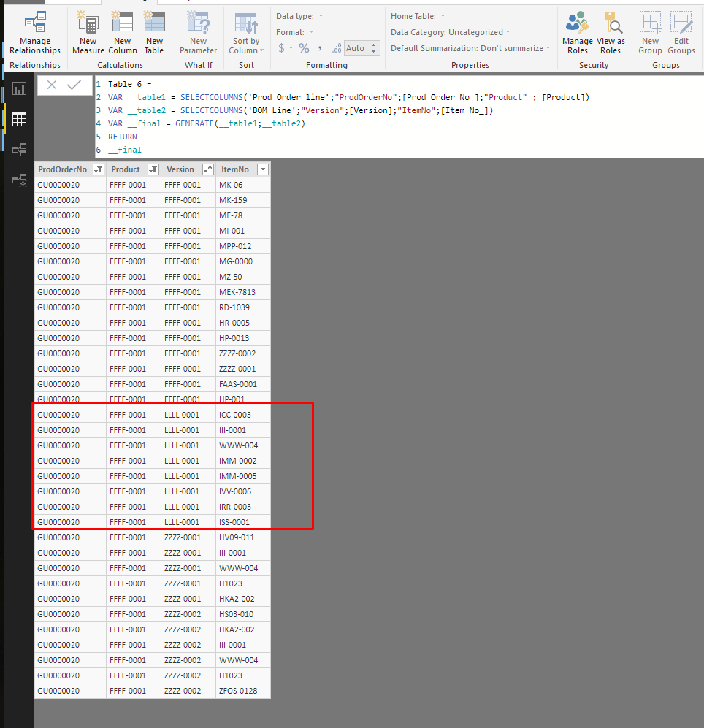The height and width of the screenshot is (728, 704).
Task: Click the Auto decimal places field
Action: (x=355, y=47)
